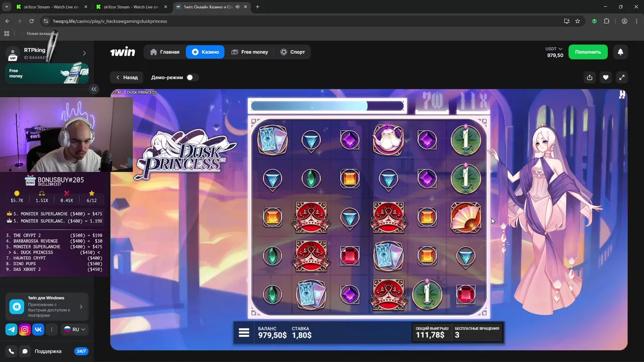Click the fan symbol on reels
644x362 pixels.
[465, 217]
